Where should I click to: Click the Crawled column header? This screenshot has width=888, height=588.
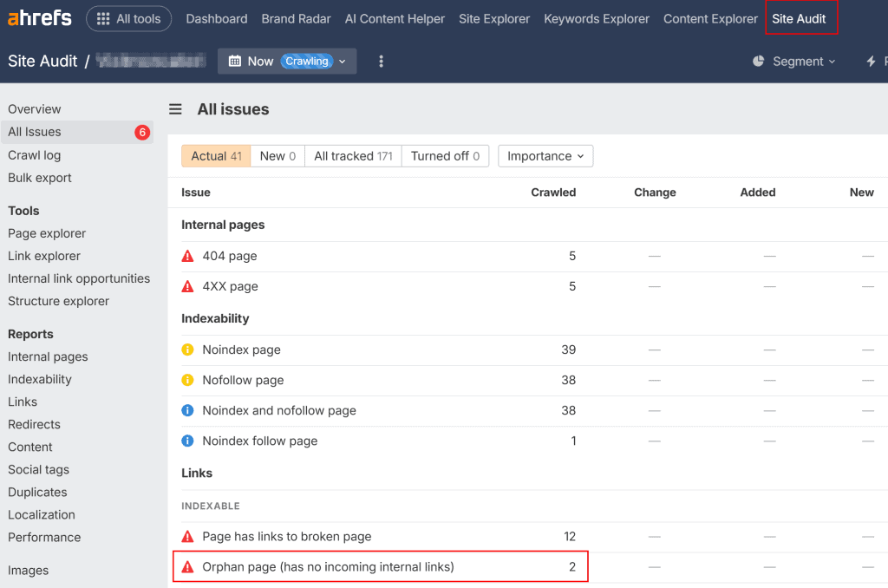[553, 193]
